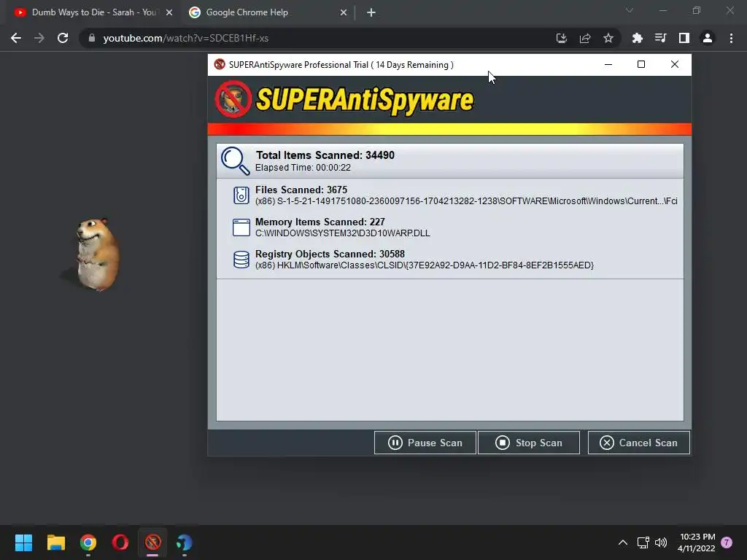Close the SUPERAntiSpyware window

(675, 64)
